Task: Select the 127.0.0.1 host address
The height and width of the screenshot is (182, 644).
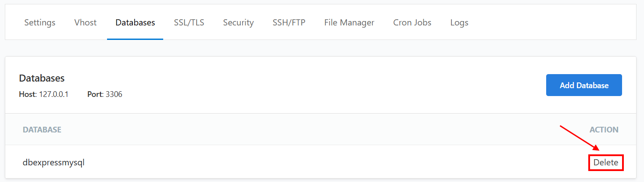Action: 53,94
